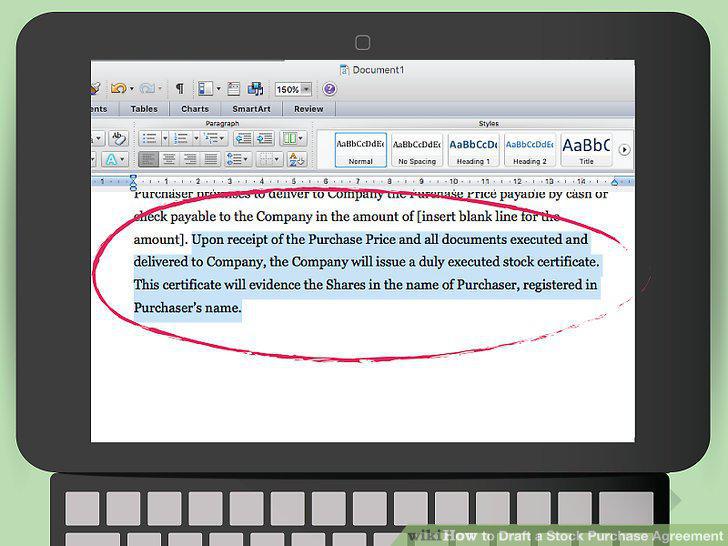
Task: Click the 'Paragraph' group label
Action: (222, 124)
